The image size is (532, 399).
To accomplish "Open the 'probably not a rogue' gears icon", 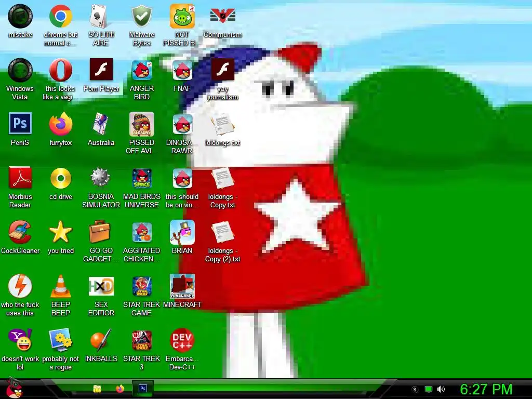I will tap(60, 340).
